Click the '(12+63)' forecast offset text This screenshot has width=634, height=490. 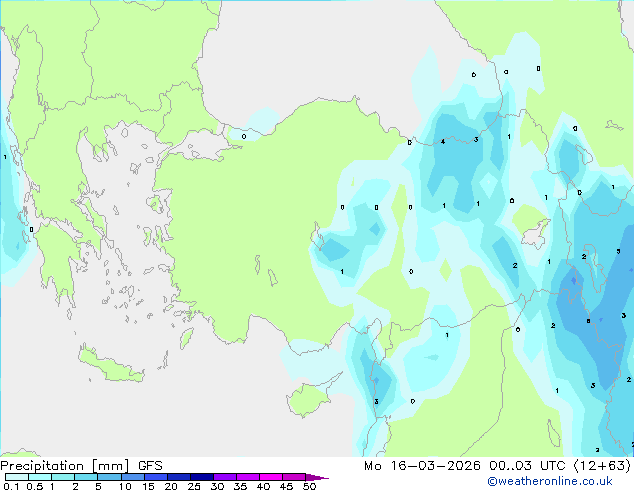tap(602, 466)
